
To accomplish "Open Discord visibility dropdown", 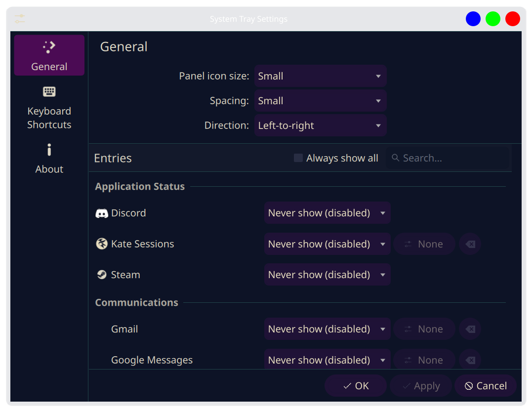I will pyautogui.click(x=327, y=213).
